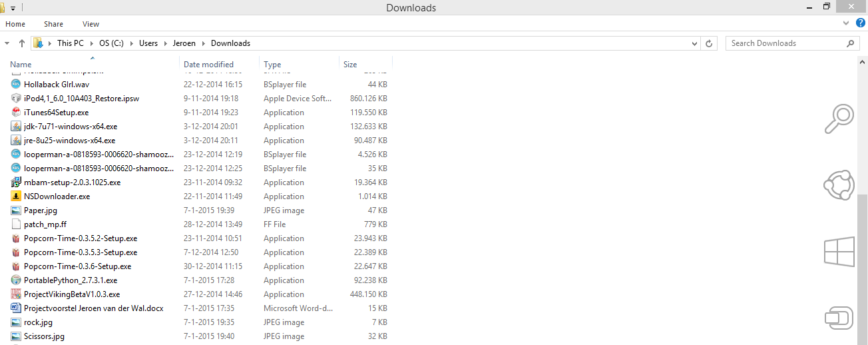Image resolution: width=868 pixels, height=345 pixels.
Task: Click the 448.150 KB size value
Action: pos(369,294)
